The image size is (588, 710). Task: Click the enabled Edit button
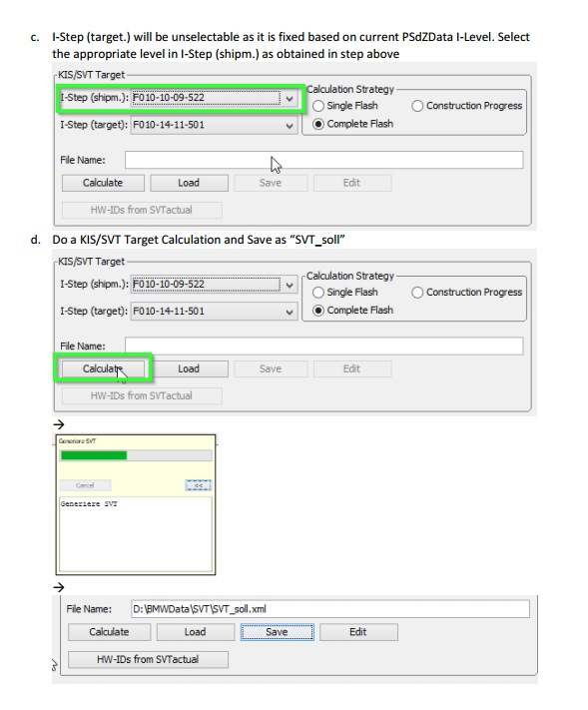click(x=358, y=632)
